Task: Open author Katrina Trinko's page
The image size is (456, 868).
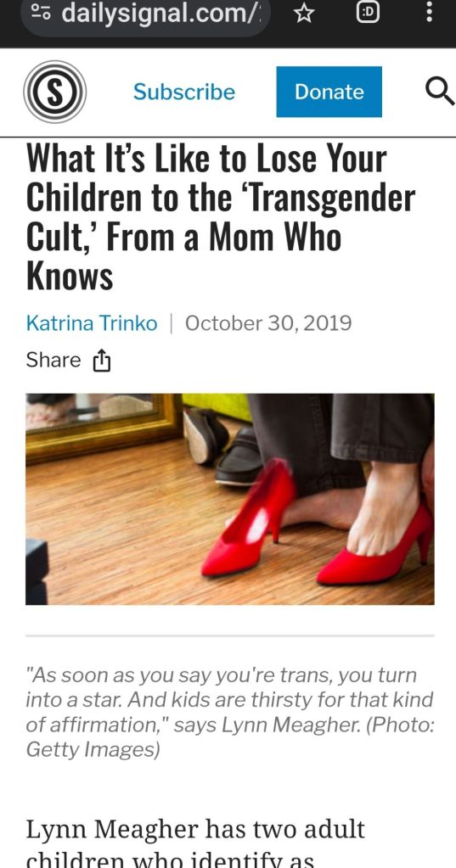Action: click(92, 322)
